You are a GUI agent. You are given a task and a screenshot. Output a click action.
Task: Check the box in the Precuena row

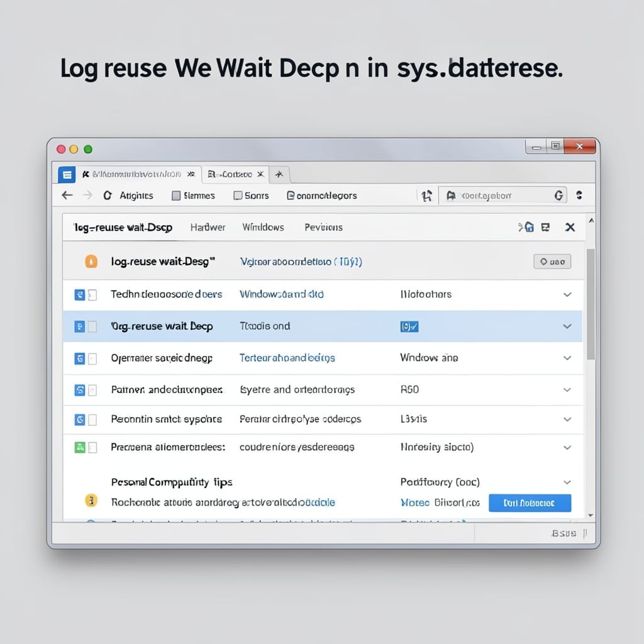point(92,447)
